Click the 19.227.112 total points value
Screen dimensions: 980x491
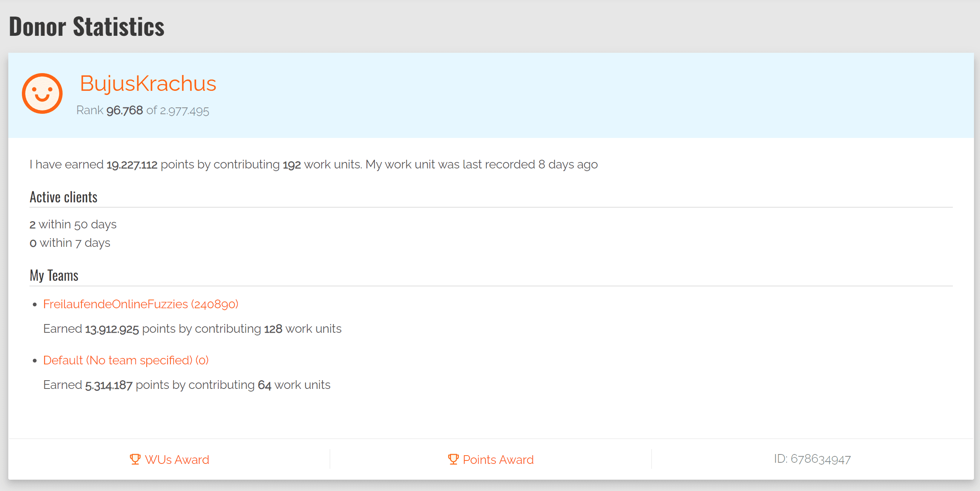(x=132, y=165)
